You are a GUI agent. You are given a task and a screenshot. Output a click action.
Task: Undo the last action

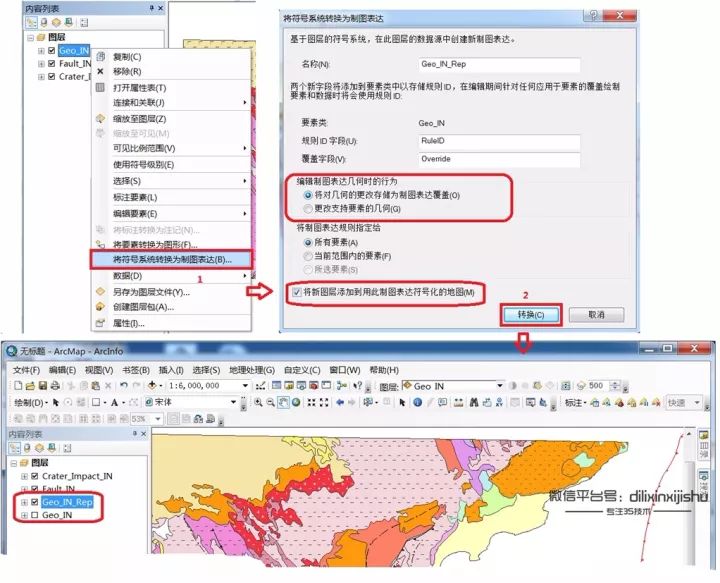pyautogui.click(x=124, y=386)
